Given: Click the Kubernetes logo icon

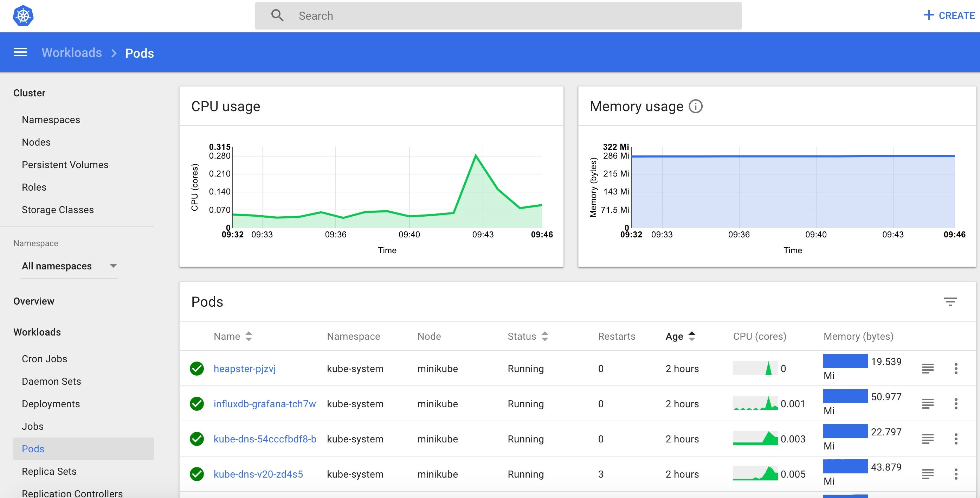Looking at the screenshot, I should click(23, 16).
